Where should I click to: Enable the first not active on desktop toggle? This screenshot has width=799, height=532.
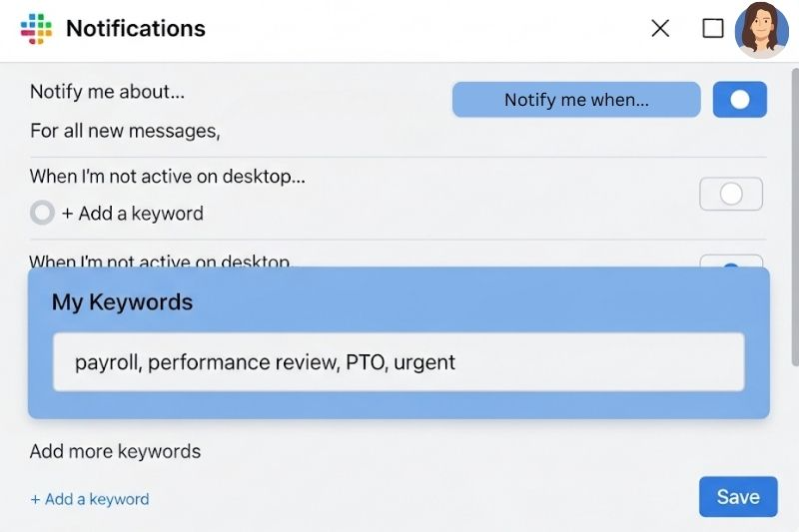[731, 194]
